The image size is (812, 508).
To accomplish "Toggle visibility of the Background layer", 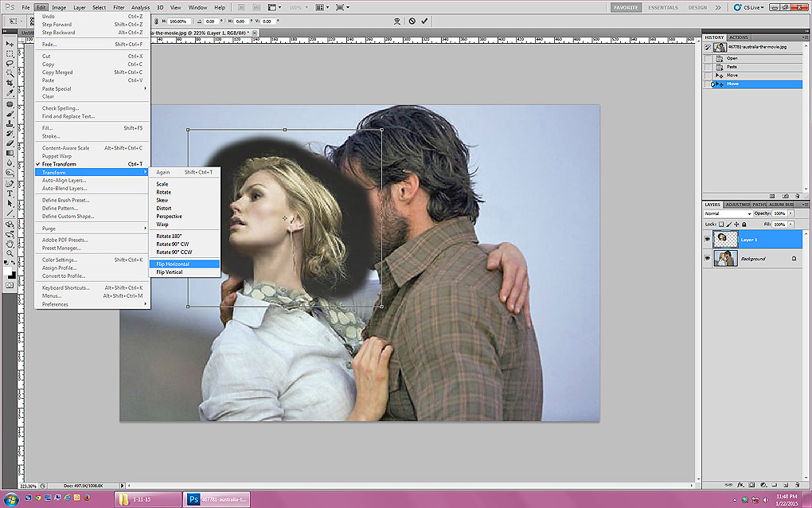I will click(x=707, y=259).
